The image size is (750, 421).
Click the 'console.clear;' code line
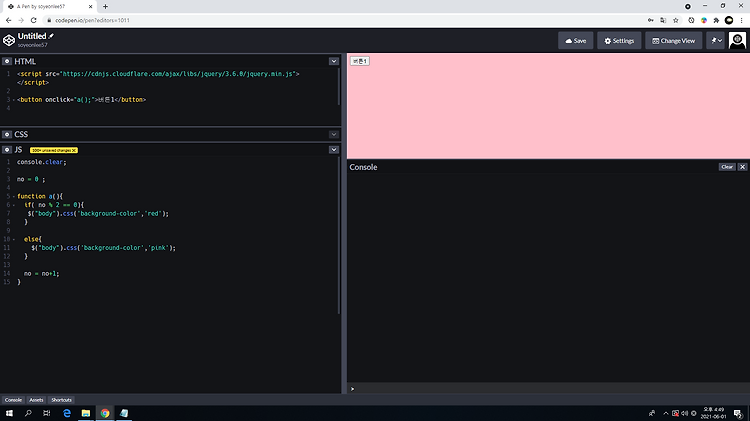tap(42, 162)
